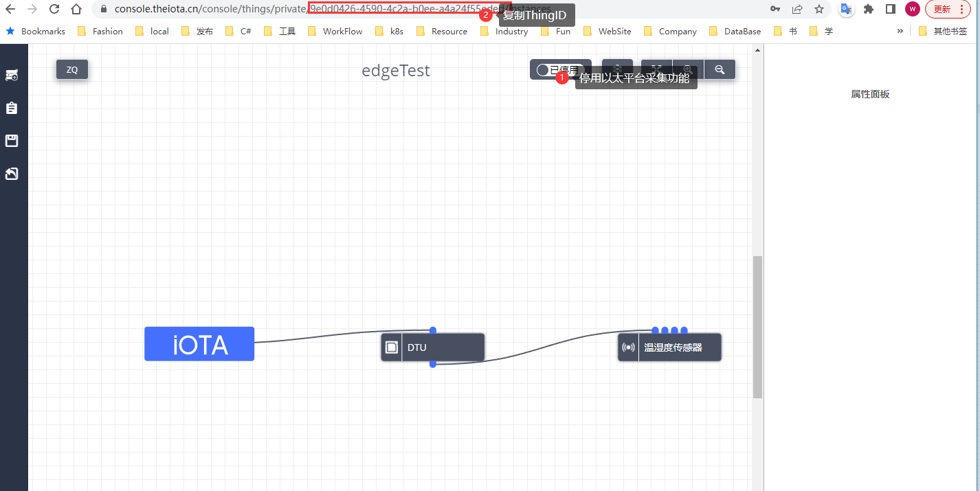Open the Chrome extensions puzzle icon
The width and height of the screenshot is (980, 491).
point(869,9)
